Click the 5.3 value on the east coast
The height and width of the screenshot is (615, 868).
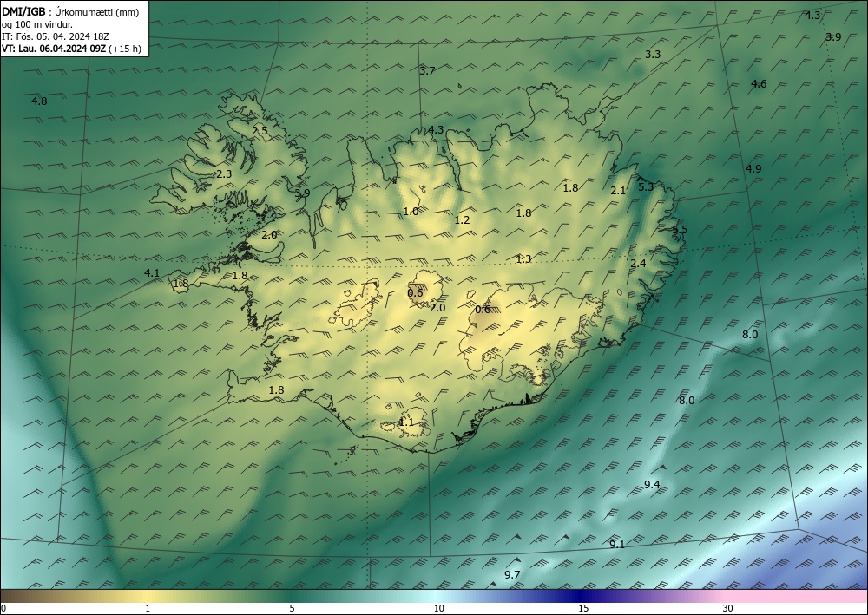646,187
